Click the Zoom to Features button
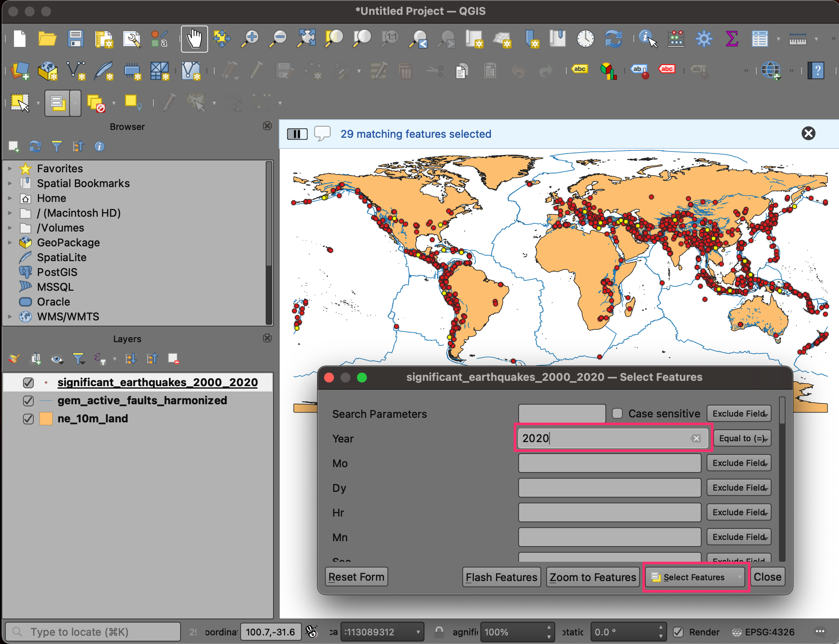 click(x=593, y=577)
